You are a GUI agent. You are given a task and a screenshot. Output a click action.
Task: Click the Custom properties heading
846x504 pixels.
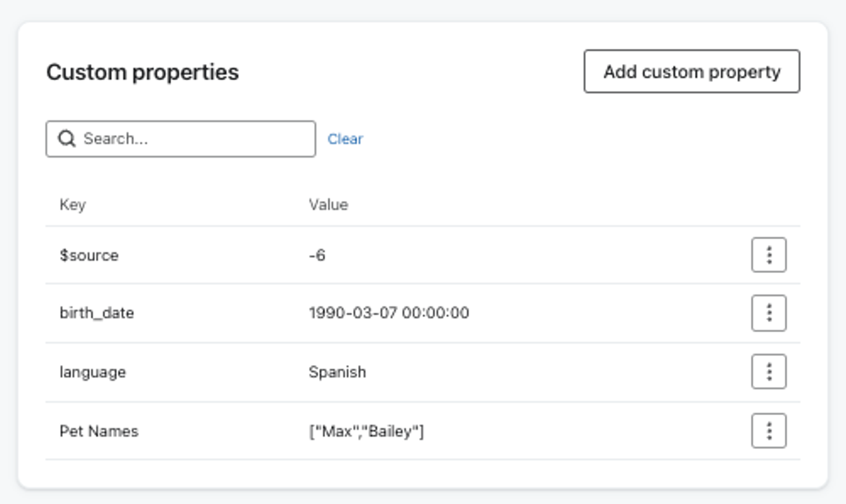tap(143, 72)
